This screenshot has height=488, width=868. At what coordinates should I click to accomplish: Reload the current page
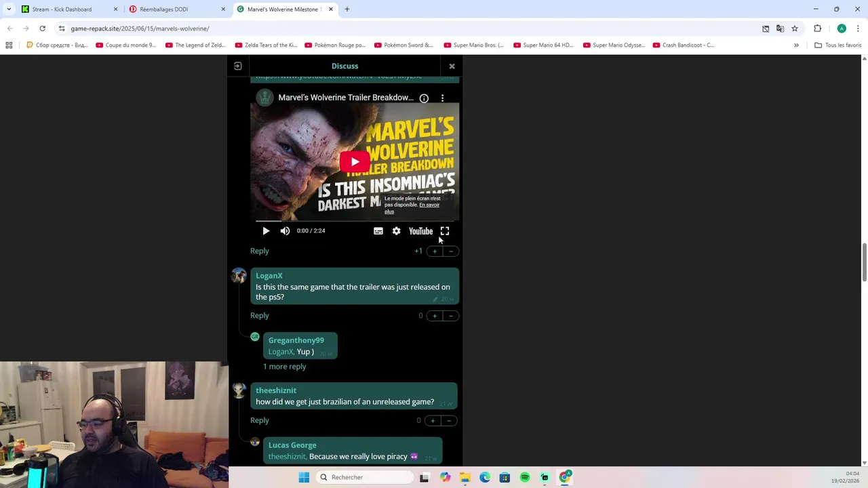point(42,28)
